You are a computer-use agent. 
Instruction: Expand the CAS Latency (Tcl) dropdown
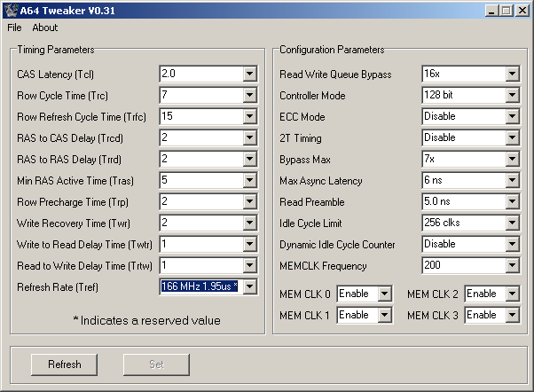click(x=249, y=74)
